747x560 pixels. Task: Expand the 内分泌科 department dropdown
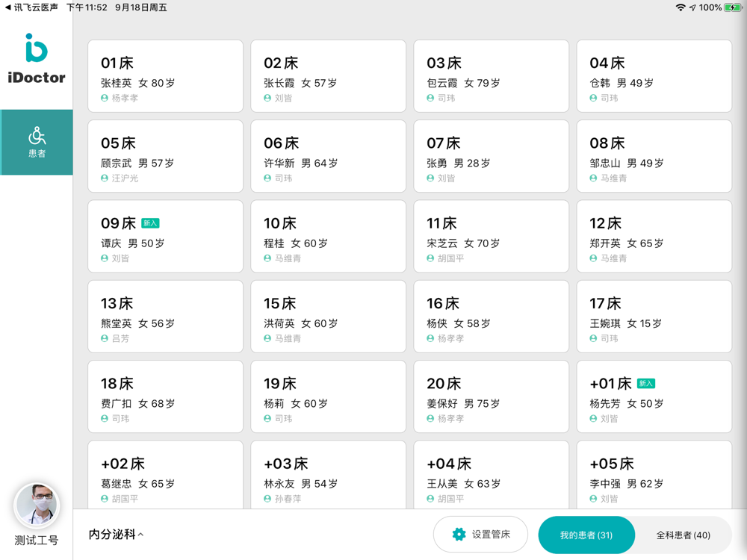coord(112,535)
